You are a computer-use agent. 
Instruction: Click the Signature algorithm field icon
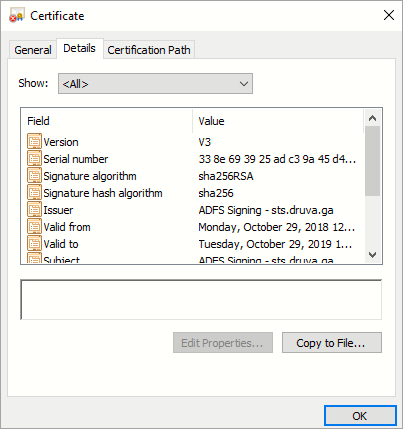[34, 176]
